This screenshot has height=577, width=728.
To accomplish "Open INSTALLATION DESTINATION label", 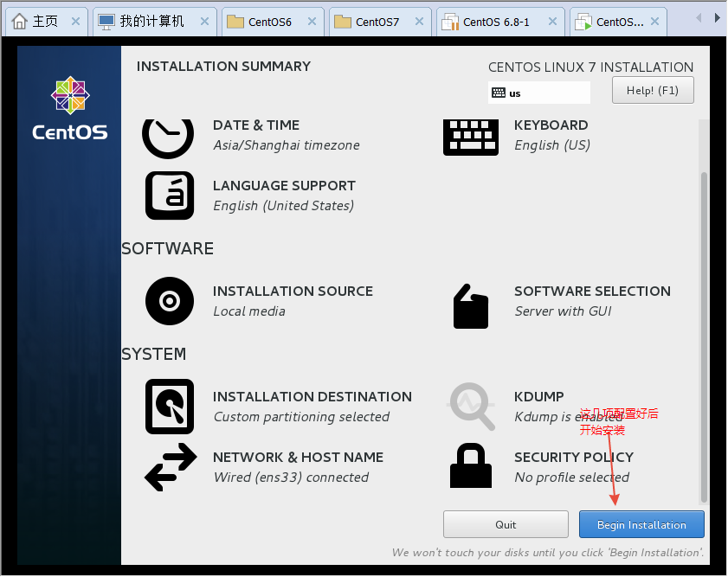I will click(x=312, y=396).
